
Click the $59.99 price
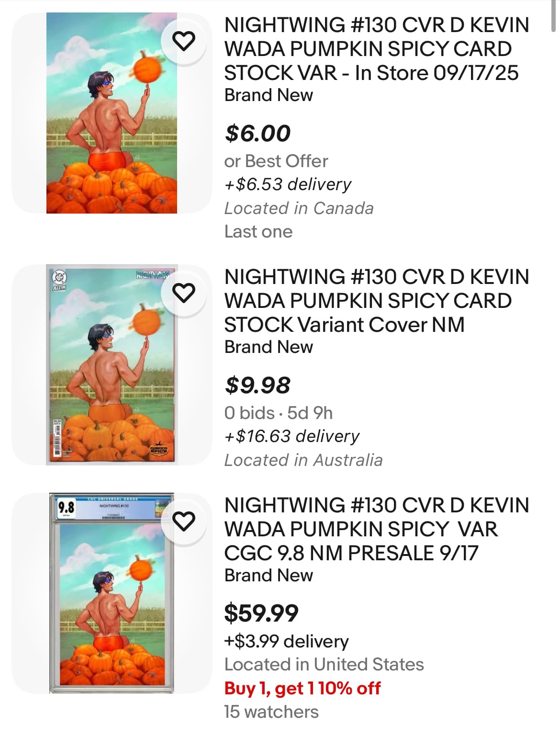click(261, 613)
